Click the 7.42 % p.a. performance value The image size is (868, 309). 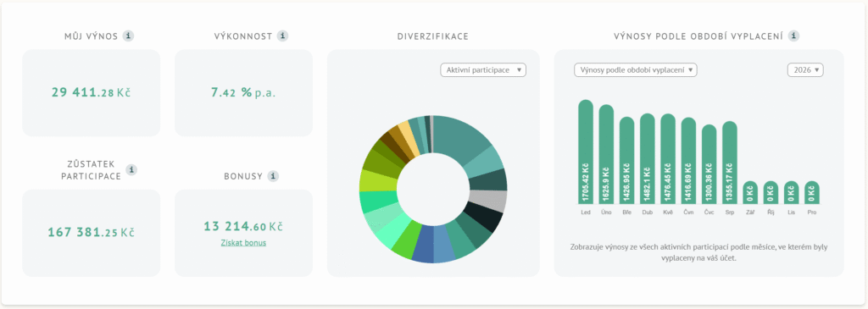pos(243,92)
